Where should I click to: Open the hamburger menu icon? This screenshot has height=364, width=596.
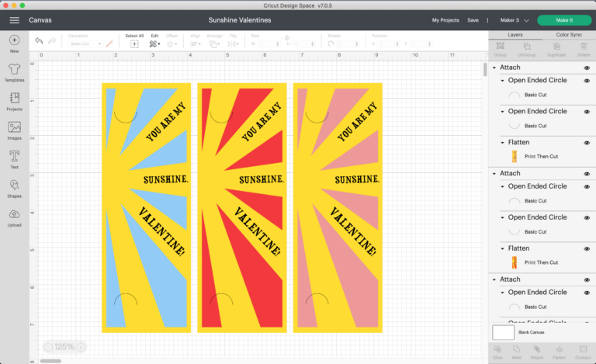point(13,19)
